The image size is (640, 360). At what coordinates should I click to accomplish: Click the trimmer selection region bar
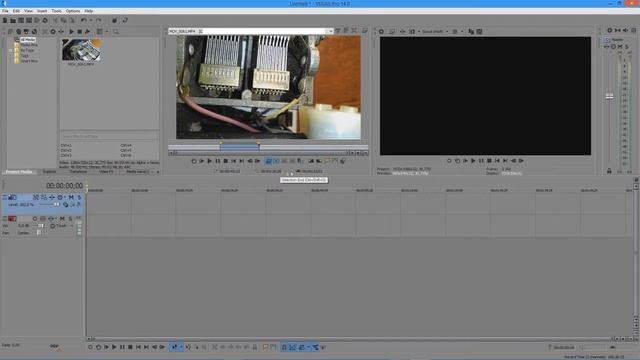coord(239,147)
